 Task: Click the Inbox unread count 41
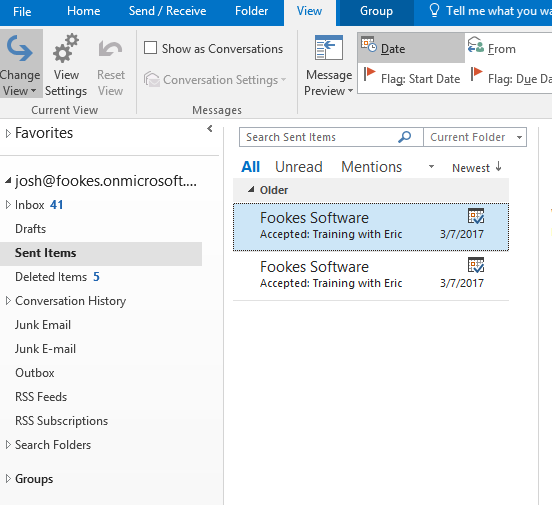(x=56, y=205)
